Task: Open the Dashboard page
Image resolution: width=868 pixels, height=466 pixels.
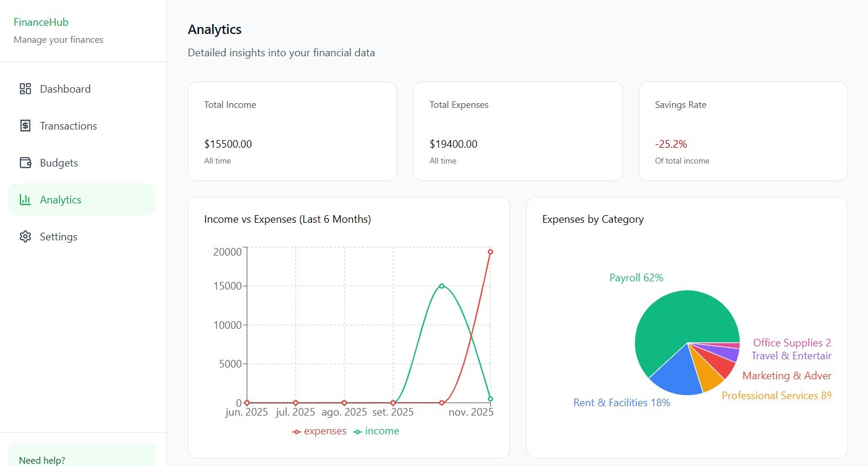Action: pos(82,89)
